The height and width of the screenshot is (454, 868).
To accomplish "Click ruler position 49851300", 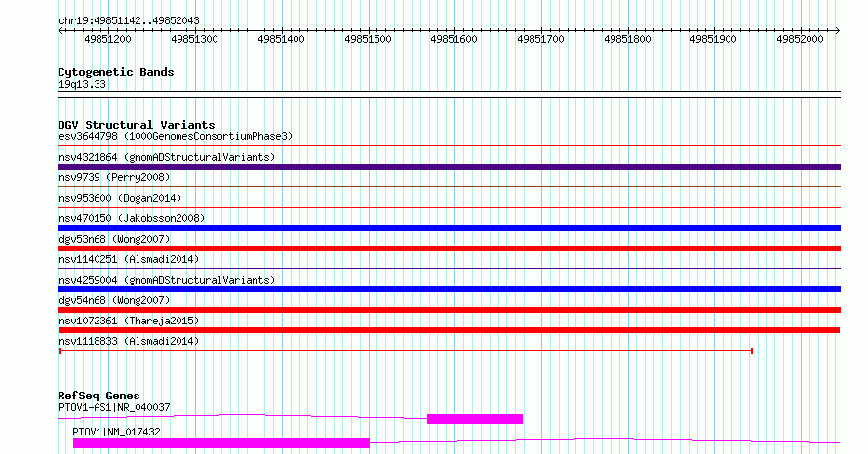I will point(194,39).
